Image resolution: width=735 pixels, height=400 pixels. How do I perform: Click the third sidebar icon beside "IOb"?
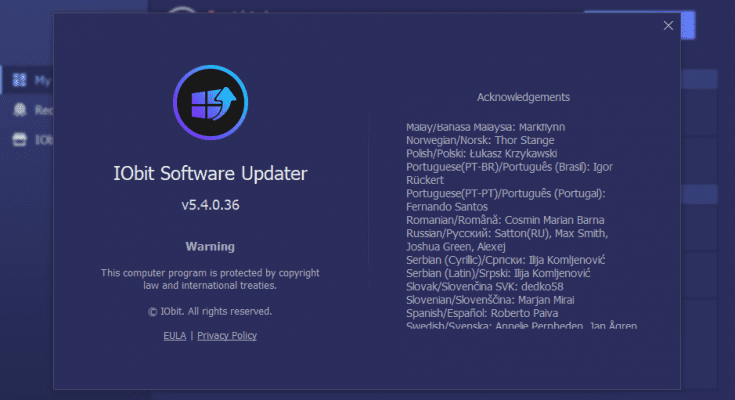click(18, 140)
